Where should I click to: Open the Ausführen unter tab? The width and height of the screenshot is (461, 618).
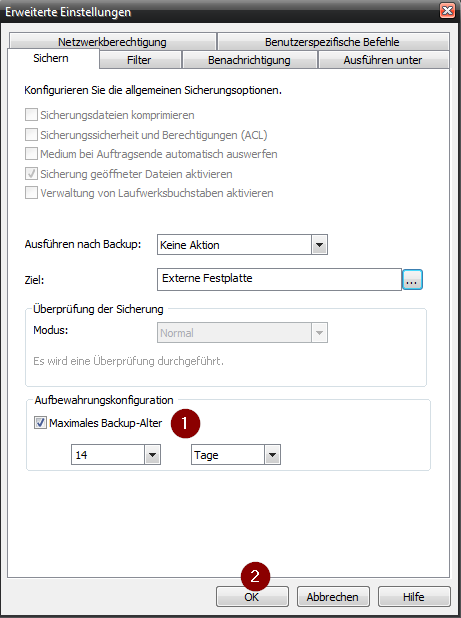point(383,60)
